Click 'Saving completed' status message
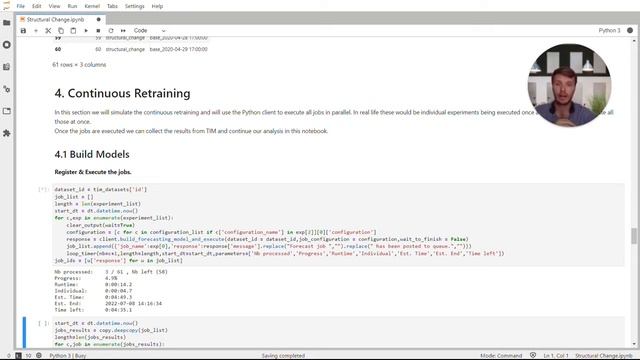The height and width of the screenshot is (360, 640). 283,356
